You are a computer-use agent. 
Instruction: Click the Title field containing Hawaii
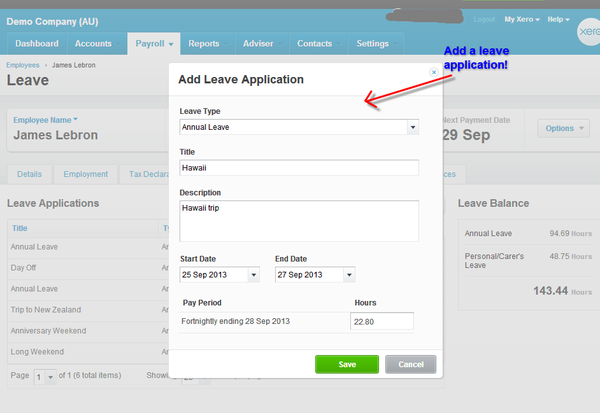[x=298, y=168]
